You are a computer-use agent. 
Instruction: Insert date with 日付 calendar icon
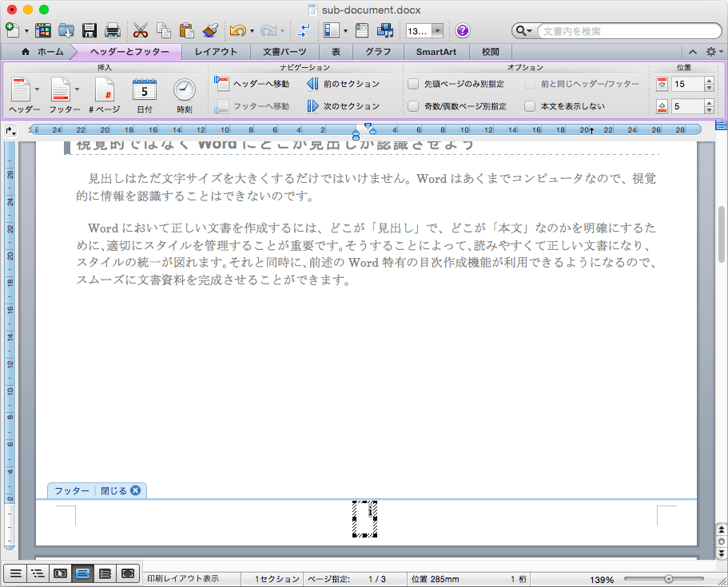pos(145,95)
